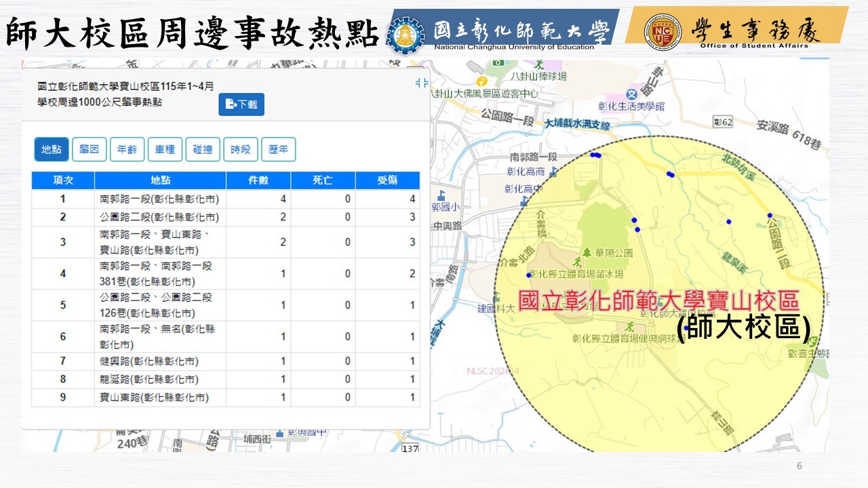Select row 南郭路一段、無名
Screen dimensions: 868x488
click(x=226, y=337)
